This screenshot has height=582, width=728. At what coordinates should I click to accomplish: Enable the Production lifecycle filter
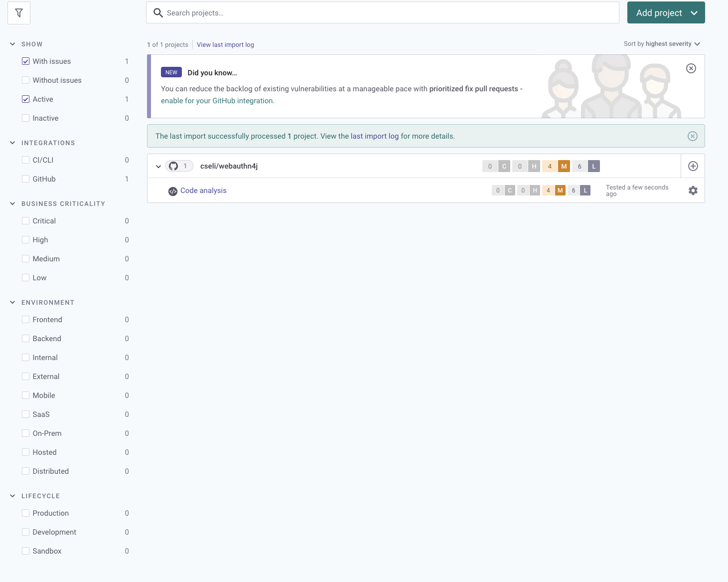point(25,513)
